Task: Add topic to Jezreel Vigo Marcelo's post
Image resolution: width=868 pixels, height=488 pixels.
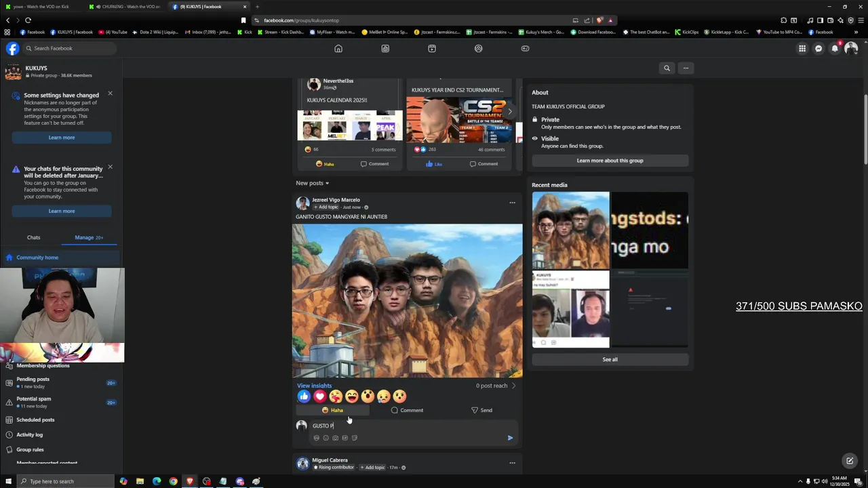Action: tap(327, 207)
